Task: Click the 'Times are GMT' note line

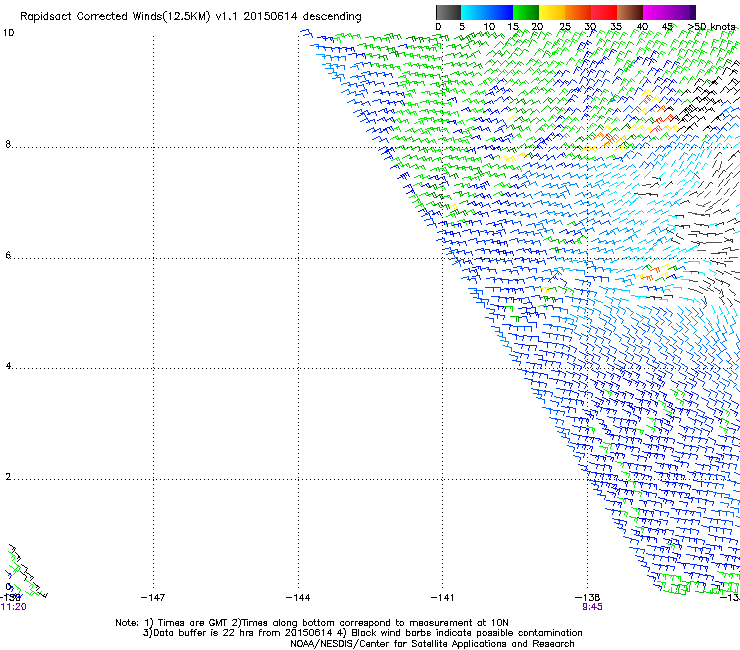Action: tap(312, 623)
